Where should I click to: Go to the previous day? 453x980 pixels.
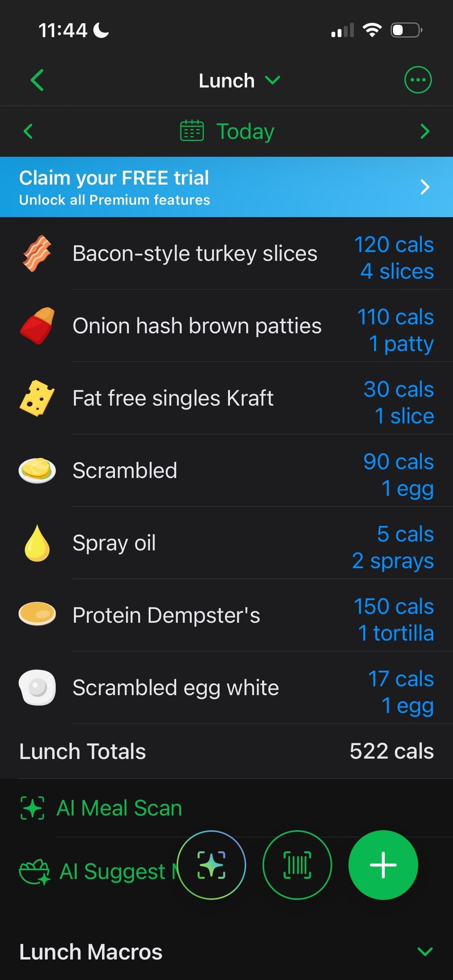(x=28, y=131)
